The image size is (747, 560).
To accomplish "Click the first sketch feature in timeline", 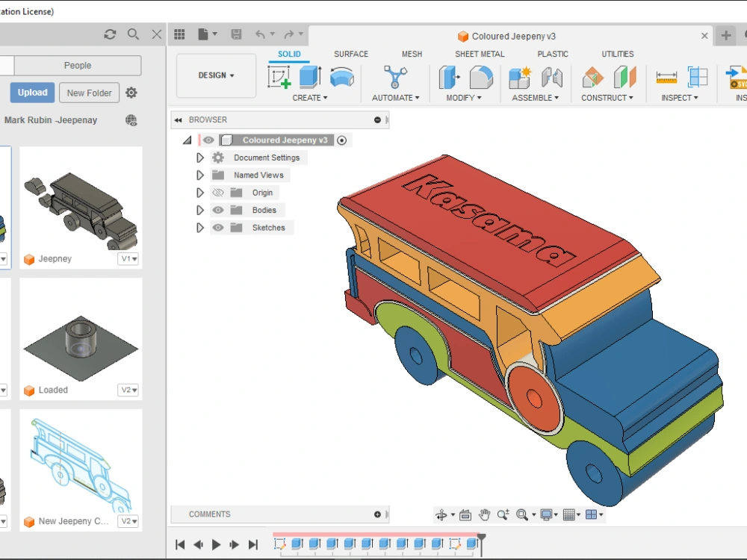I will [x=280, y=544].
